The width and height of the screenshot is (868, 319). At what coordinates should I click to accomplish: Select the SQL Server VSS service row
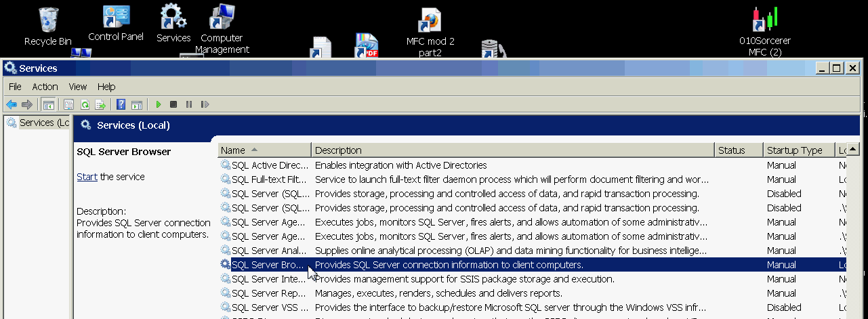533,307
